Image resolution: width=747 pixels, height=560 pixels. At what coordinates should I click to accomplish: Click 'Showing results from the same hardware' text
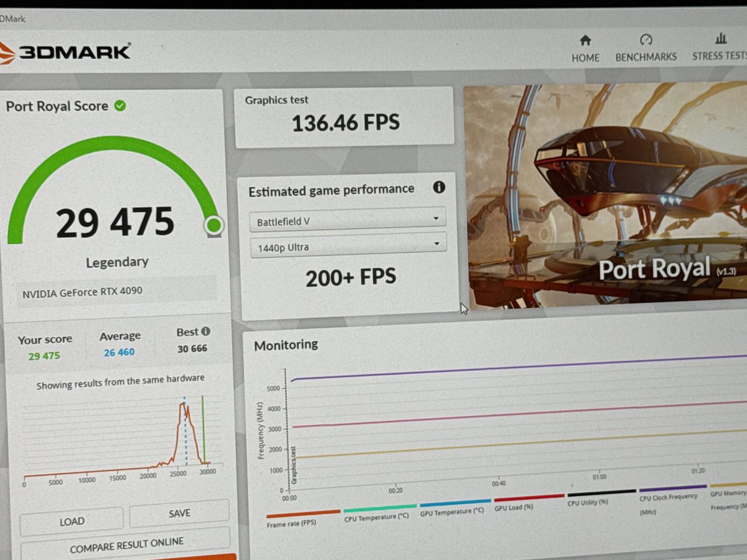pos(120,381)
